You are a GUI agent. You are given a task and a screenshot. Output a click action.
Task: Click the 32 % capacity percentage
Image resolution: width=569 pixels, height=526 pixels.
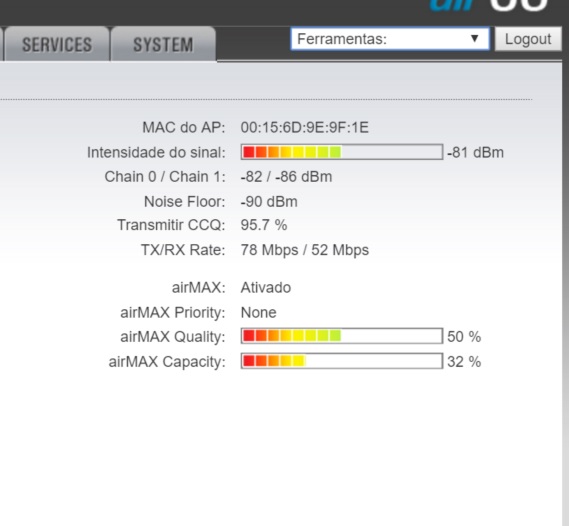(464, 362)
